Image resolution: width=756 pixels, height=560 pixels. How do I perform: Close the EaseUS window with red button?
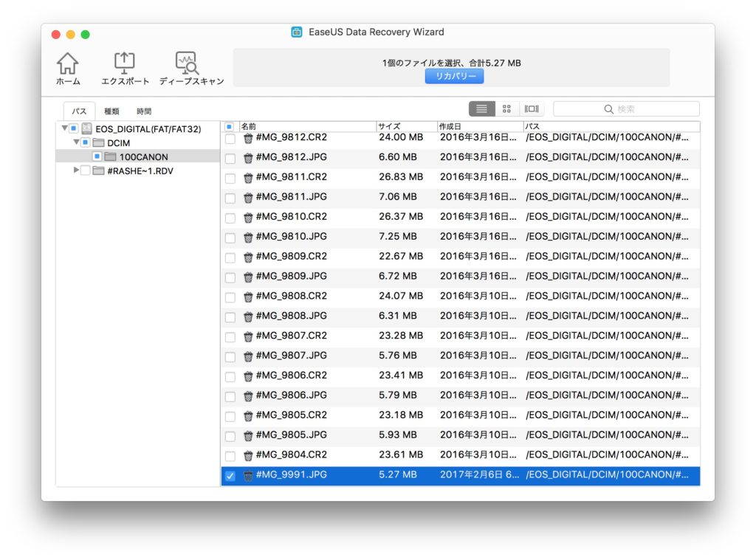point(56,35)
